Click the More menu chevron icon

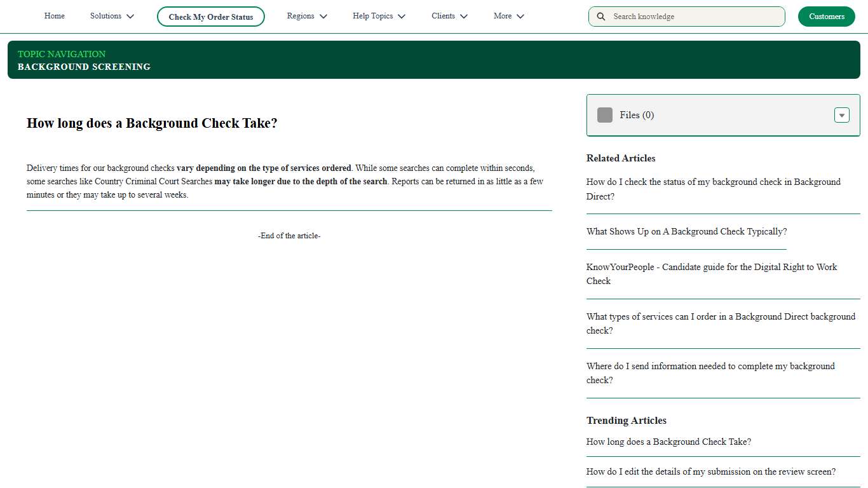[x=520, y=16]
